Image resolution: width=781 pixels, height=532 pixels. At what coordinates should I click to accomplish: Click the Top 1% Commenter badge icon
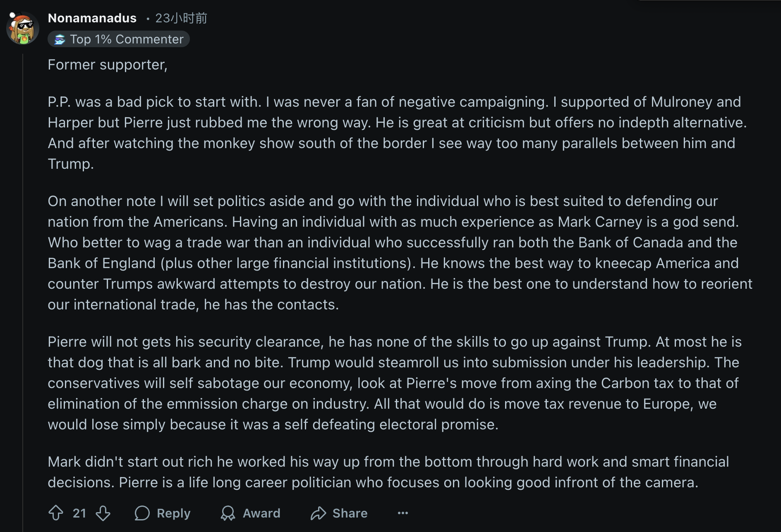[x=60, y=39]
